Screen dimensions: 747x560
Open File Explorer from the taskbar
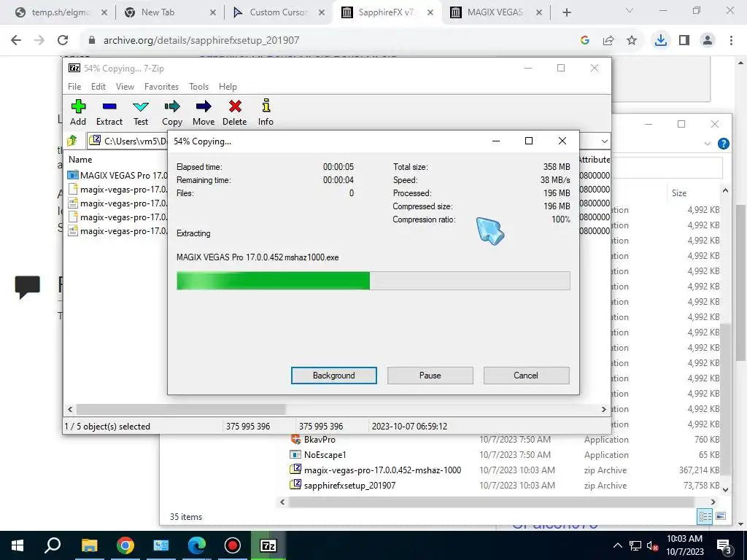coord(89,545)
